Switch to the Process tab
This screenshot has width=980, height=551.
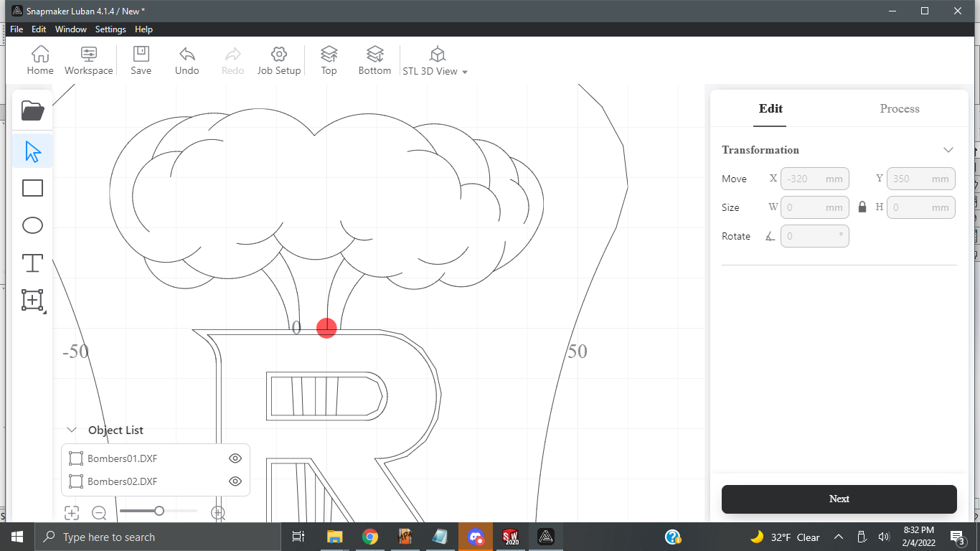click(899, 109)
